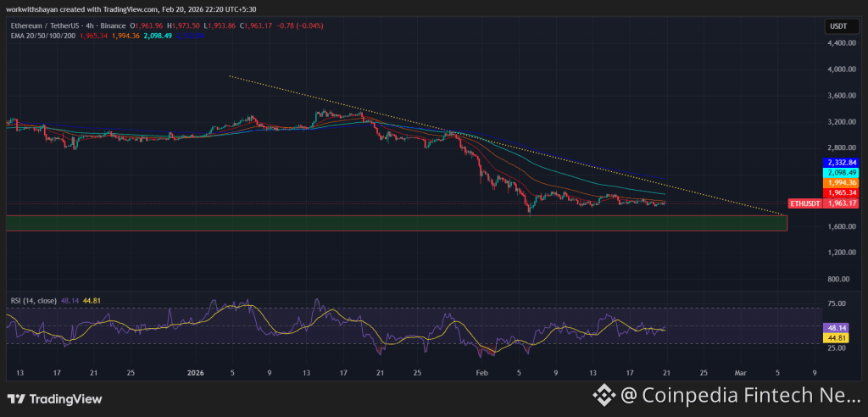
Task: Click the Ethereum / TetherUS symbol title
Action: [x=48, y=25]
